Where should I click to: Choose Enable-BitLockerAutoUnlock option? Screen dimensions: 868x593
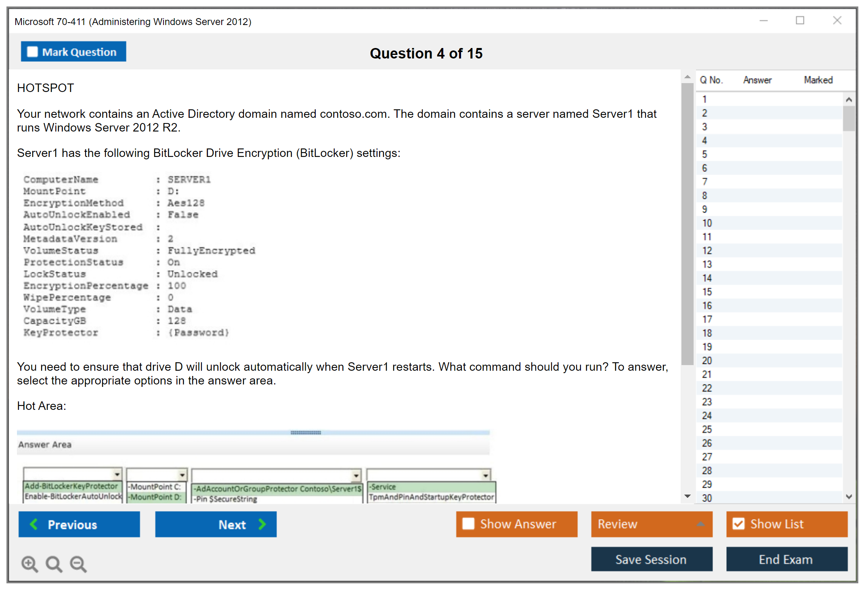pos(73,496)
